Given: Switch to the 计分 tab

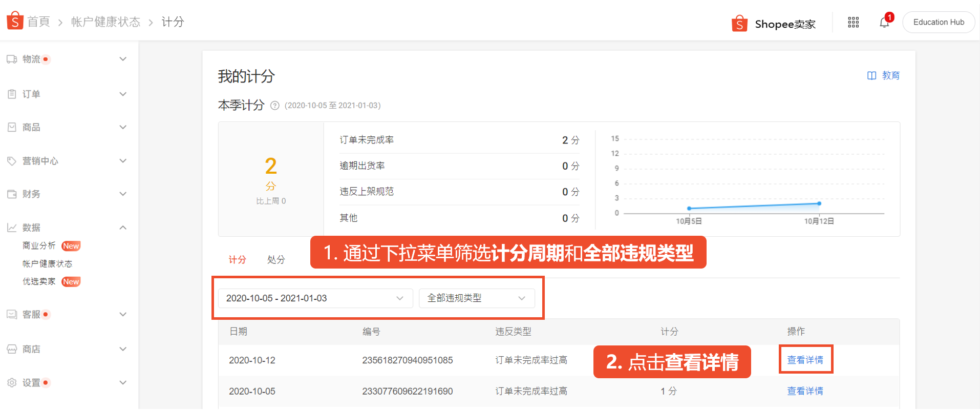Looking at the screenshot, I should tap(237, 260).
